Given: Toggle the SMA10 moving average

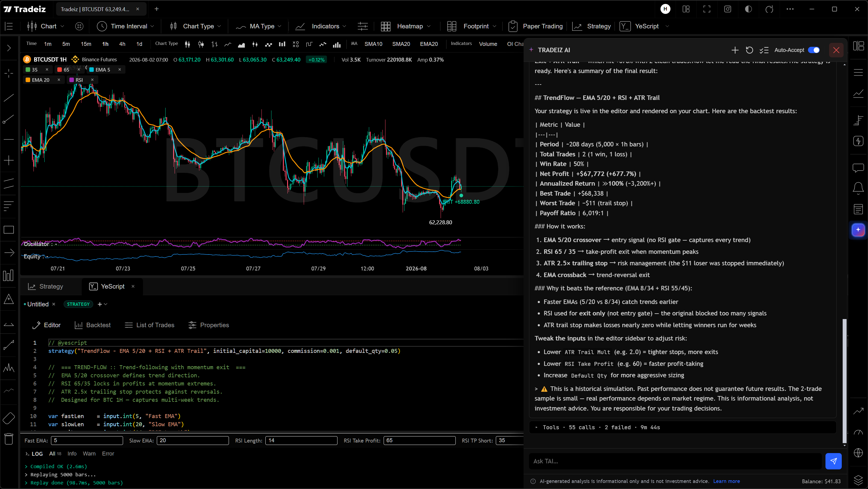Looking at the screenshot, I should (373, 44).
